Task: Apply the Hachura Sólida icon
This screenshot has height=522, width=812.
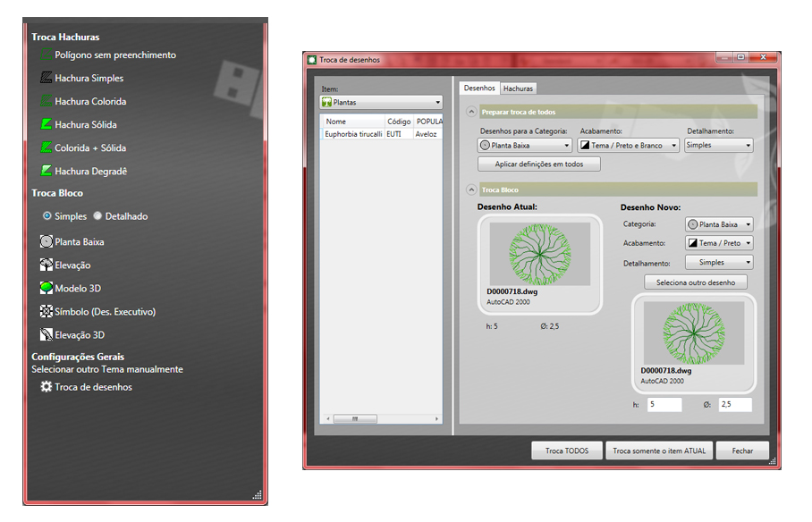Action: [x=47, y=125]
